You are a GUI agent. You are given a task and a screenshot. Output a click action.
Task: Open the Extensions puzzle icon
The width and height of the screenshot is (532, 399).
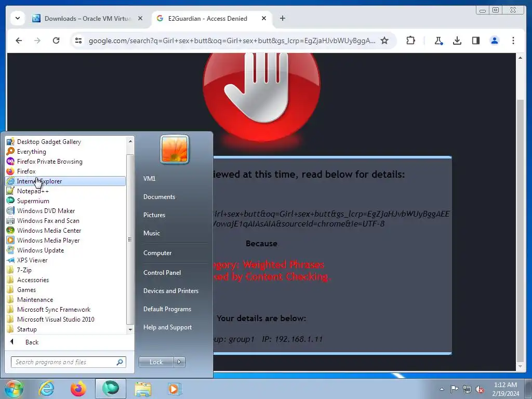pos(410,41)
